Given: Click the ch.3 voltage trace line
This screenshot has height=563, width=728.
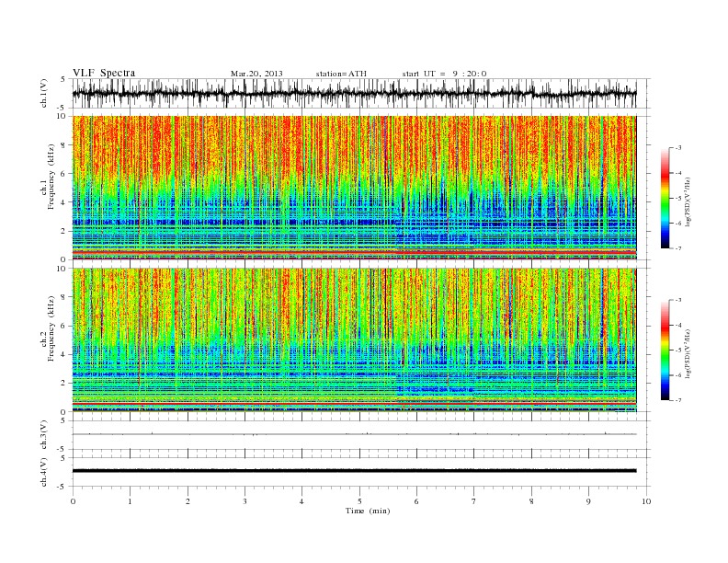Looking at the screenshot, I should tap(354, 434).
